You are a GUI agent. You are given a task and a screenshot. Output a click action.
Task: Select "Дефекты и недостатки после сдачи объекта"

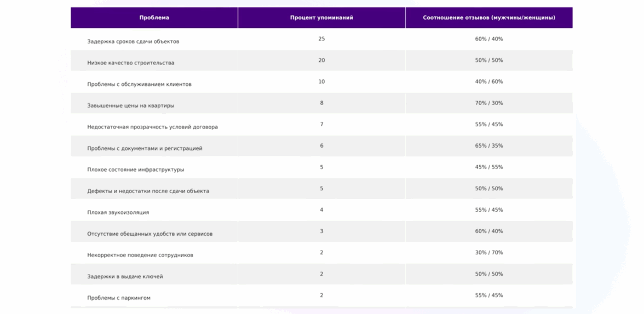148,191
